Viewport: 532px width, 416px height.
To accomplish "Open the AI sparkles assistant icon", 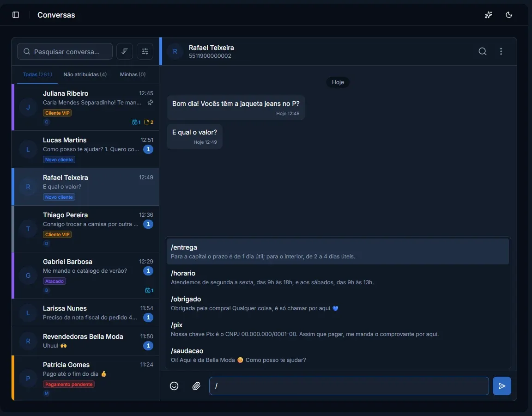I will point(489,15).
